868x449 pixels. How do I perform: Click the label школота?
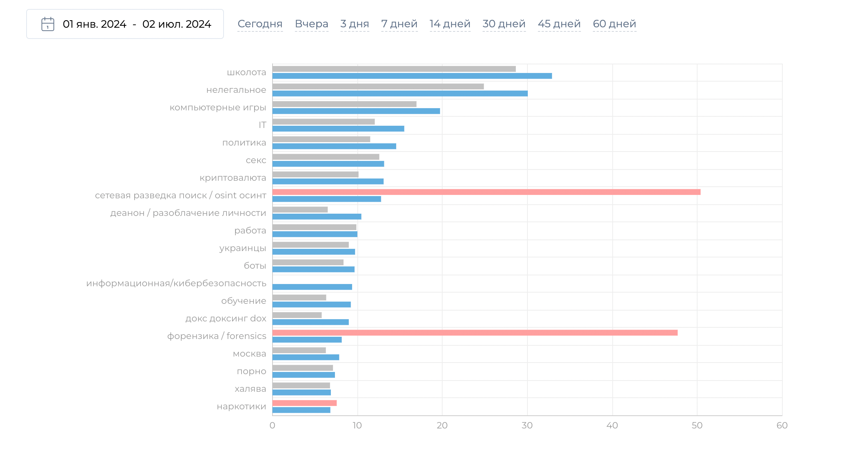click(246, 72)
